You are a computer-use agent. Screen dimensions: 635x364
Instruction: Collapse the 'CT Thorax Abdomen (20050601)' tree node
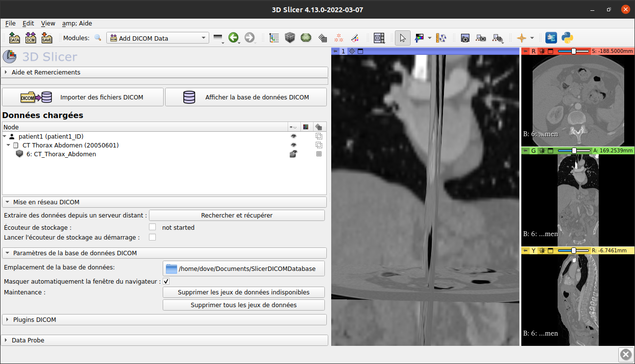pyautogui.click(x=8, y=145)
